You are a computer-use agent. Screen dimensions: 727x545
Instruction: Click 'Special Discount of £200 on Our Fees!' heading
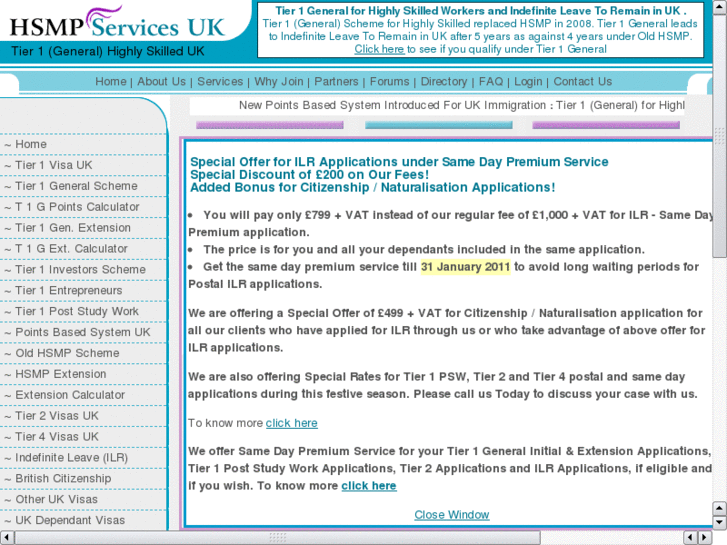point(310,175)
